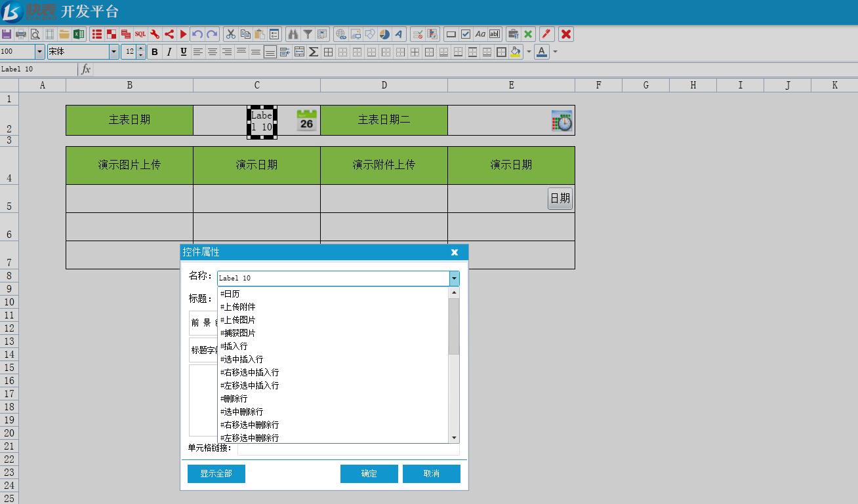Align text right

point(227,52)
